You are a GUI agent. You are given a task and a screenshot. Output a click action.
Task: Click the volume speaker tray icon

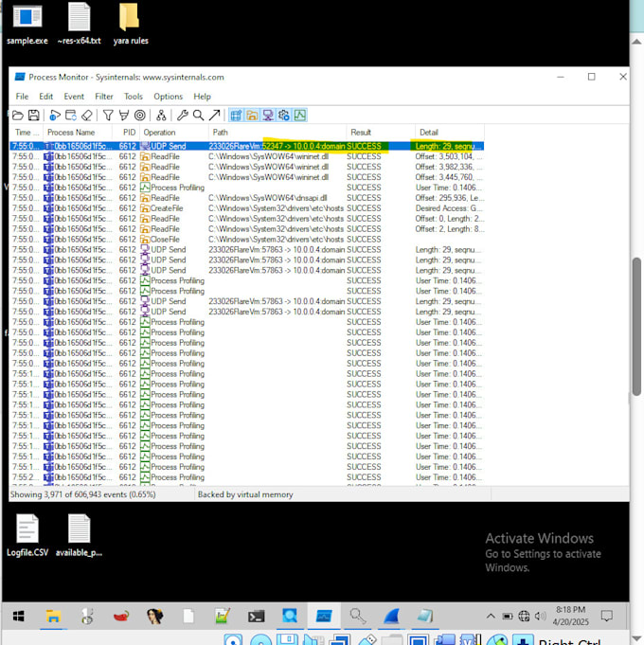click(540, 616)
